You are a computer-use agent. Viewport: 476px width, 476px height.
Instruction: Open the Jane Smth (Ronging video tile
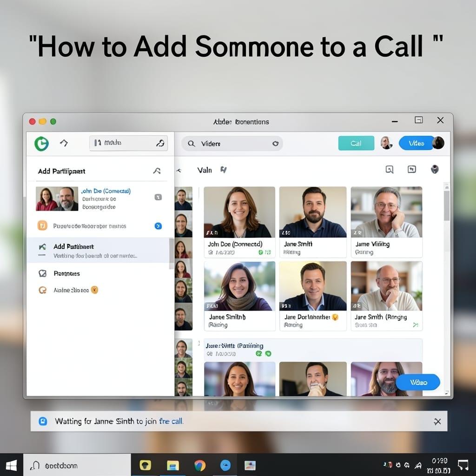[x=386, y=296]
